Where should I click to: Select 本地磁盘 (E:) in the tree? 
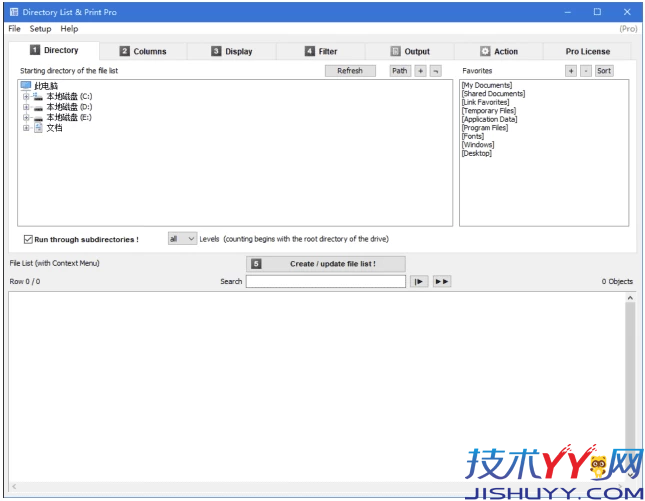point(69,118)
